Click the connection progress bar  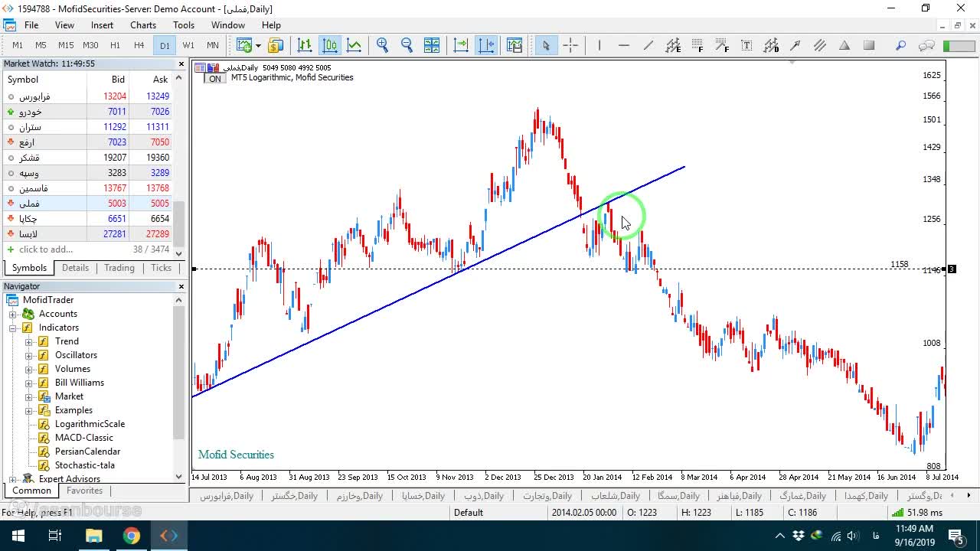[x=959, y=46]
